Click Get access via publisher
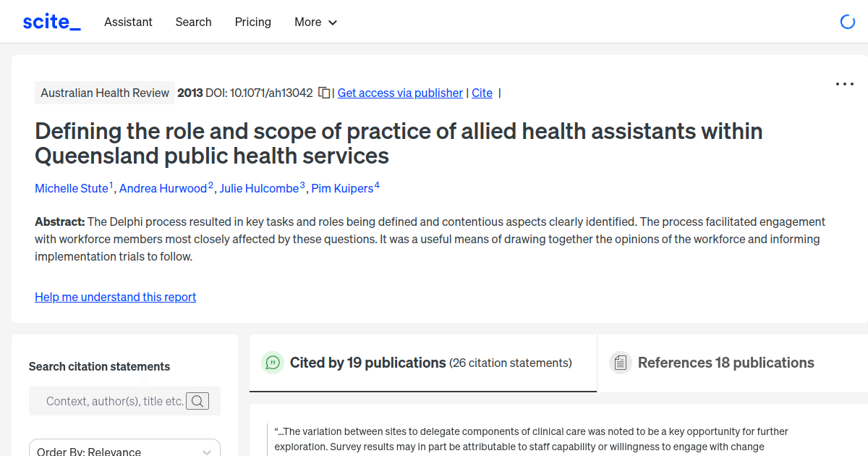The image size is (868, 456). tap(400, 93)
